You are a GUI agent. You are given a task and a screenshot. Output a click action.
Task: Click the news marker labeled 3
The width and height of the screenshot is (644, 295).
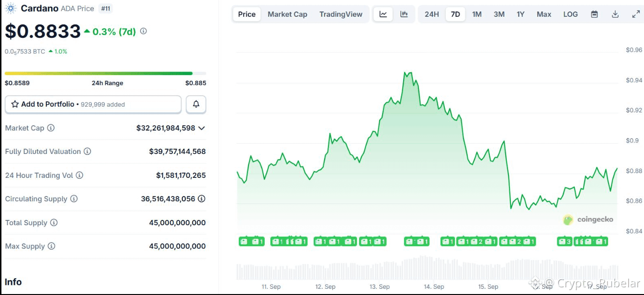(x=565, y=242)
